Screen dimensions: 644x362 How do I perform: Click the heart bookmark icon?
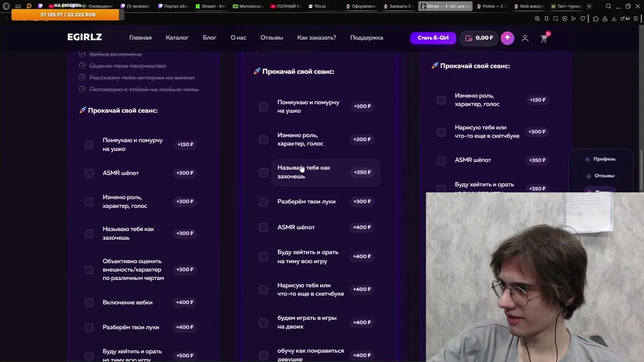coord(583,19)
